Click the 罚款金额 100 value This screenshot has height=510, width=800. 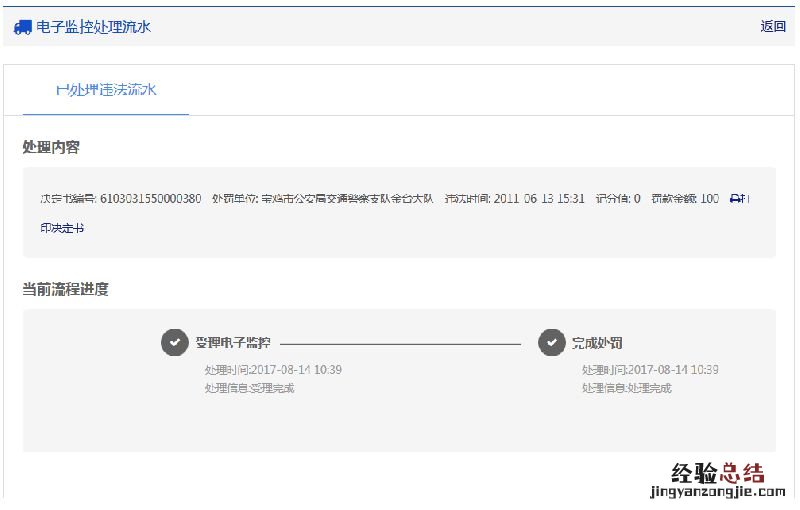pos(685,198)
